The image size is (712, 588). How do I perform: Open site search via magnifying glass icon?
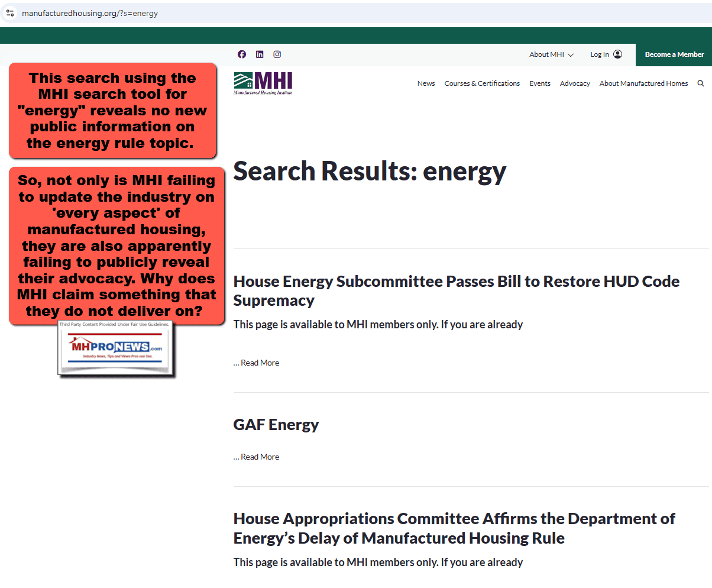(x=701, y=83)
